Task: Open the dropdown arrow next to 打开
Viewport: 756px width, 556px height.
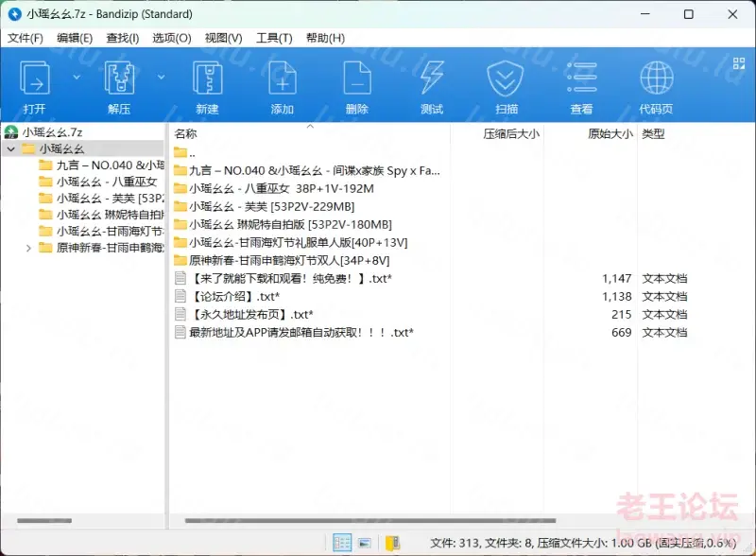Action: click(x=77, y=78)
